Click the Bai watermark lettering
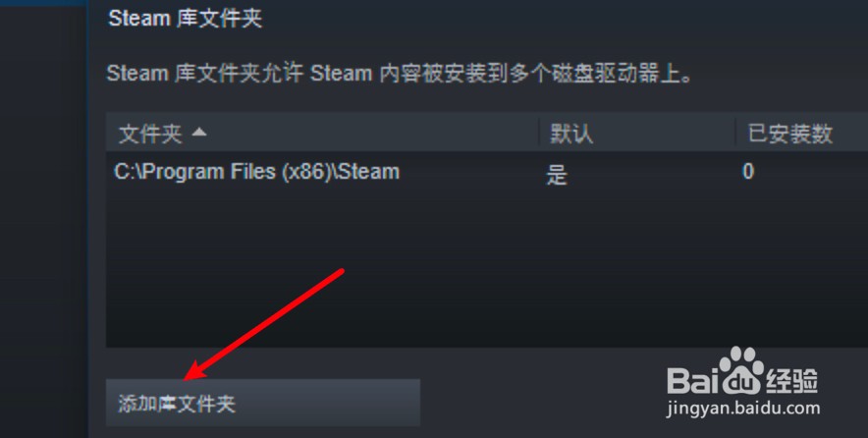The height and width of the screenshot is (438, 868). click(x=693, y=379)
